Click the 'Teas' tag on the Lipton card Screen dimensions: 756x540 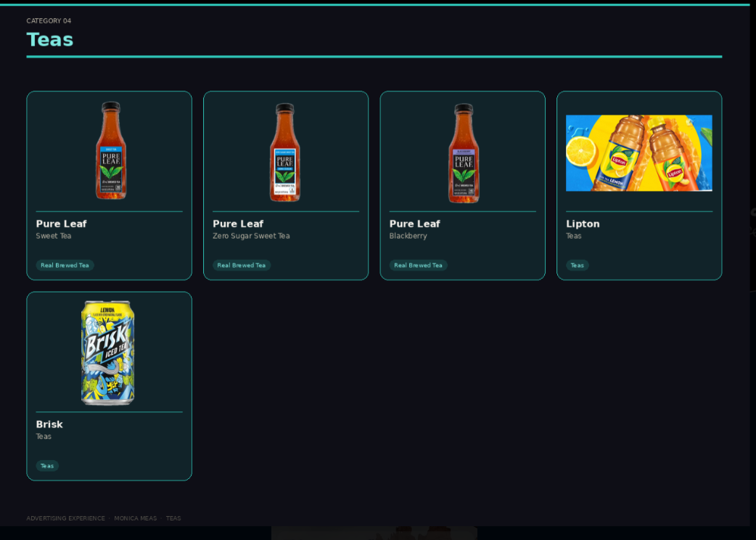point(577,265)
